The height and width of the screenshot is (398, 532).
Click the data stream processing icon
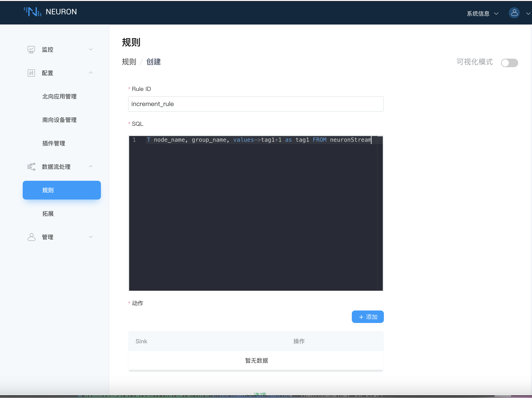coord(31,167)
